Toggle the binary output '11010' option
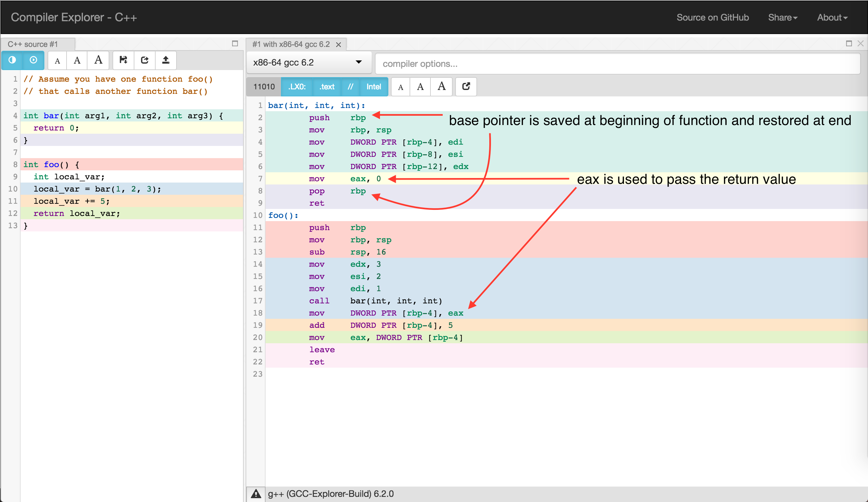This screenshot has height=502, width=868. coord(263,87)
